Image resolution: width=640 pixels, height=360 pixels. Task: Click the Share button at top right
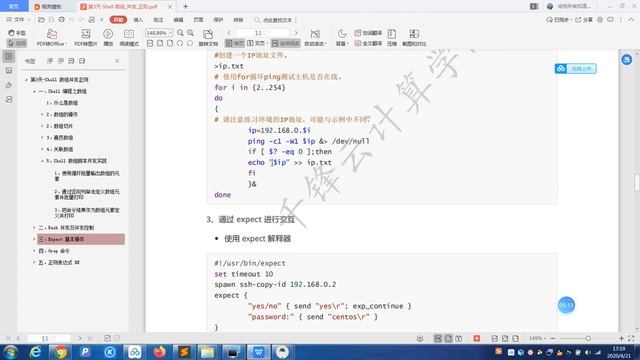[584, 20]
